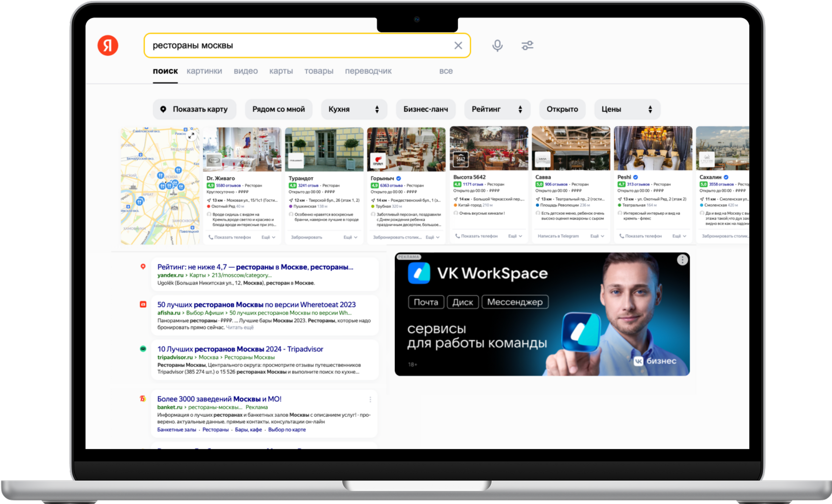Viewport: 832px width, 504px height.
Task: Open the Dr. Живаго restaurant photo
Action: [242, 149]
